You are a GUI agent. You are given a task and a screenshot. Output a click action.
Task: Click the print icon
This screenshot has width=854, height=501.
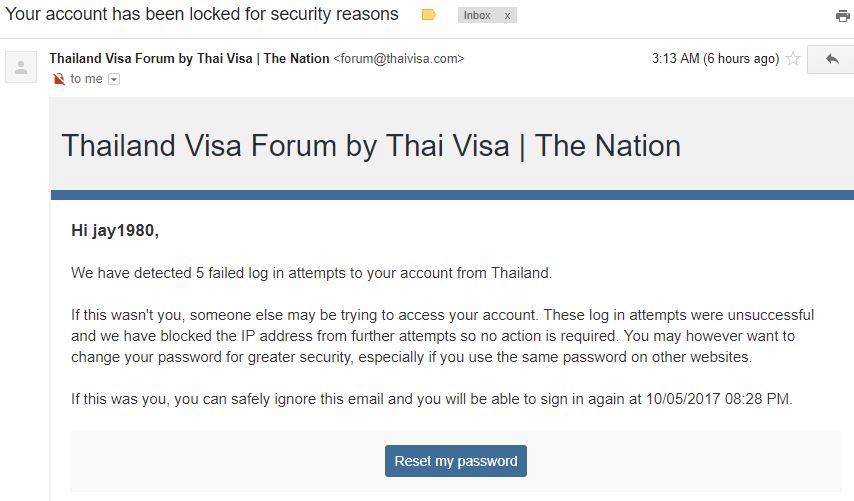pyautogui.click(x=843, y=15)
